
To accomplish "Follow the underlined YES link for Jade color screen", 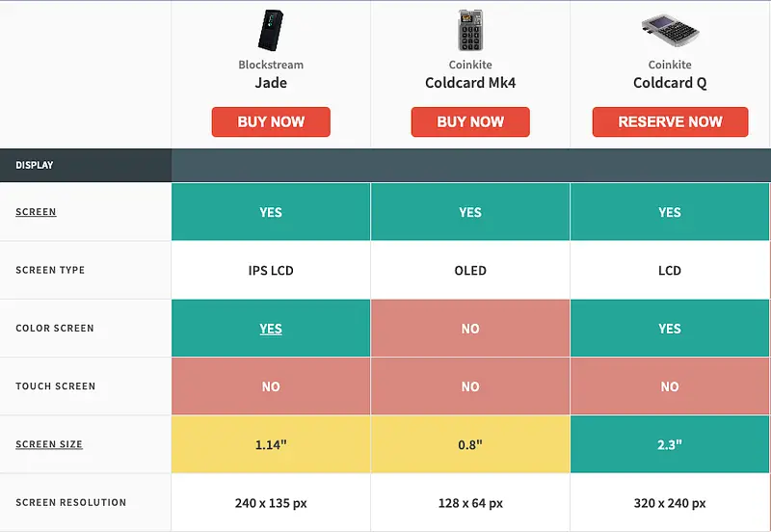I will (271, 329).
